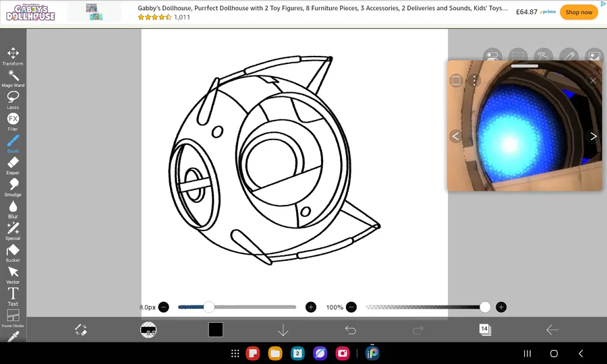Toggle reference window square frame icon
This screenshot has width=607, height=364.
(x=456, y=80)
